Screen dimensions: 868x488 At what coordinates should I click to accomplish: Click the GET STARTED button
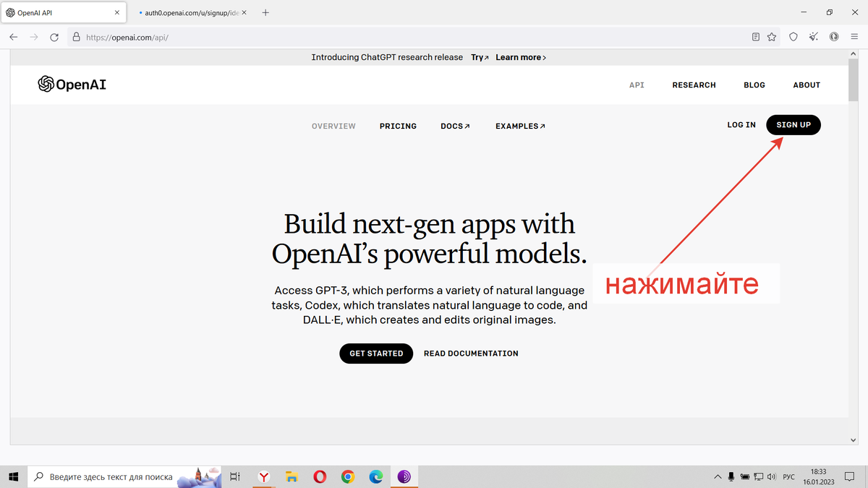click(376, 354)
